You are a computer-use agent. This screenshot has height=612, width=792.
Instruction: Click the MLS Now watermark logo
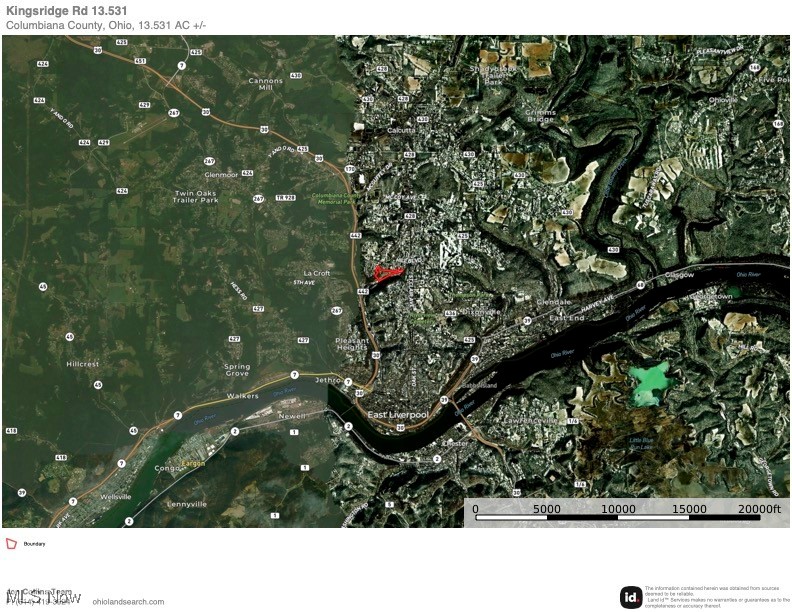43,597
